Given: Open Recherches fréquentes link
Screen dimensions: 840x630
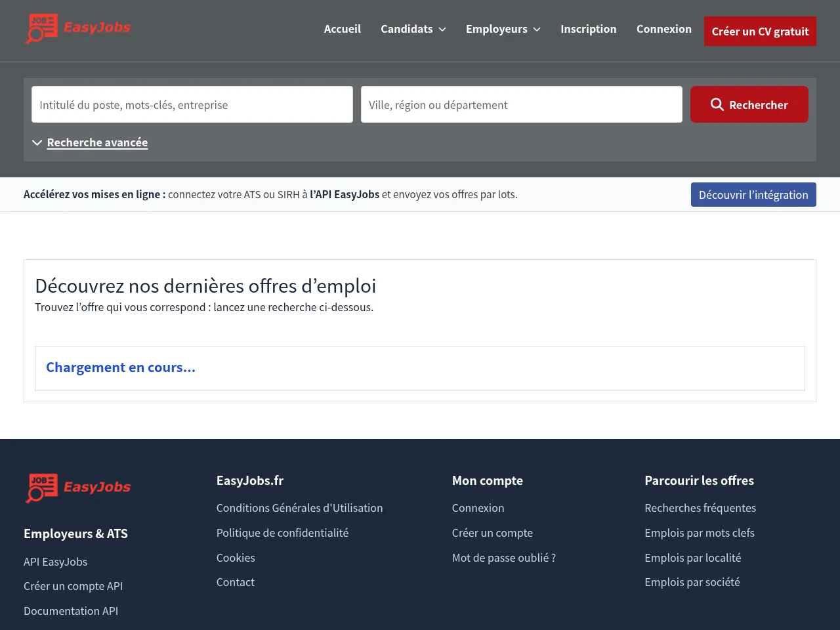Looking at the screenshot, I should coord(700,508).
